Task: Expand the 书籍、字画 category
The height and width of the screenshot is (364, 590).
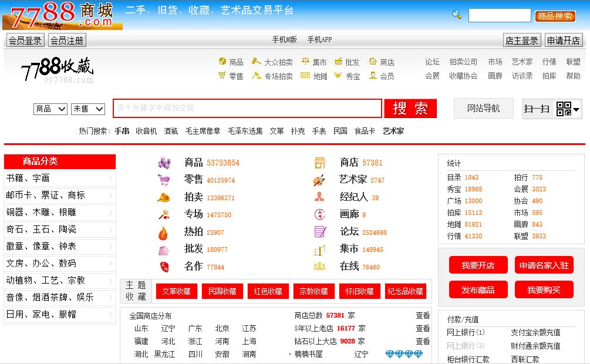Action: click(60, 178)
